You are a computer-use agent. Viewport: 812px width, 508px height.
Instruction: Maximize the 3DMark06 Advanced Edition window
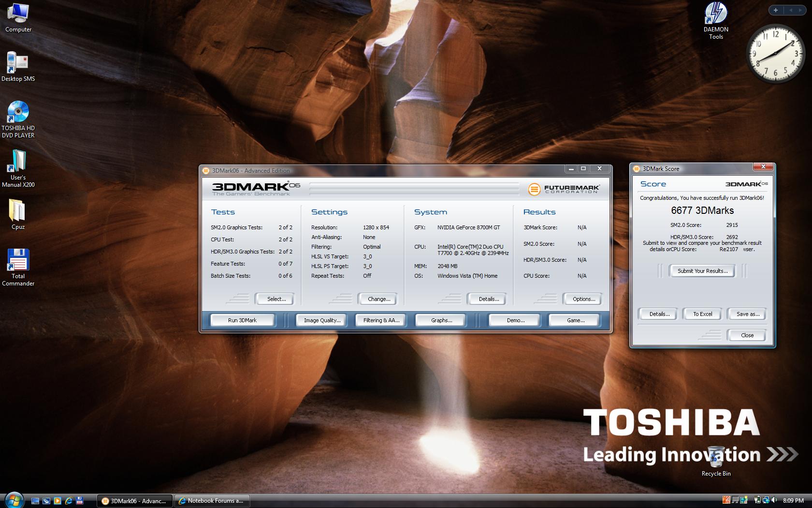583,168
